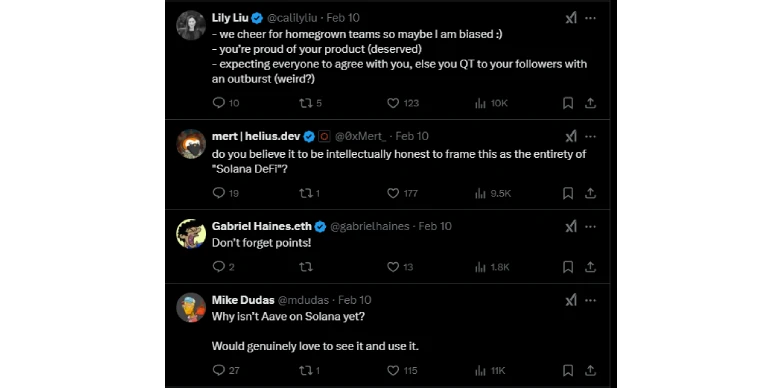Bookmark Mike Dudas's tweet
The image size is (783, 388).
568,371
